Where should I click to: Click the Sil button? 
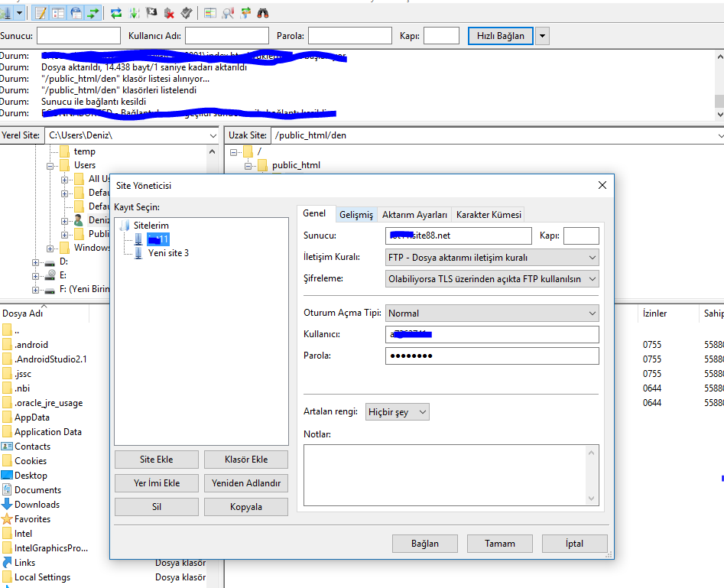(157, 507)
